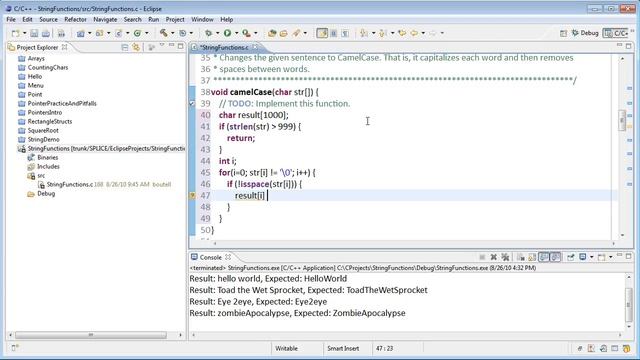Remove launch in Console toolbar
The height and width of the screenshot is (360, 640).
click(x=493, y=257)
